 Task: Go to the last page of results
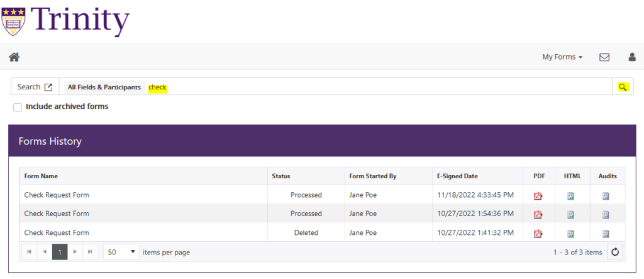click(x=91, y=252)
